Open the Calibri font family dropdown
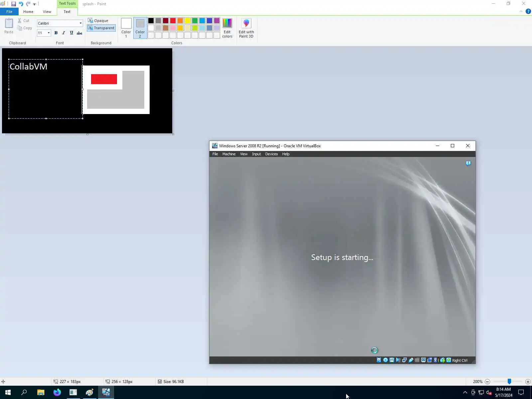Screen dimensions: 532x399 pyautogui.click(x=80, y=23)
